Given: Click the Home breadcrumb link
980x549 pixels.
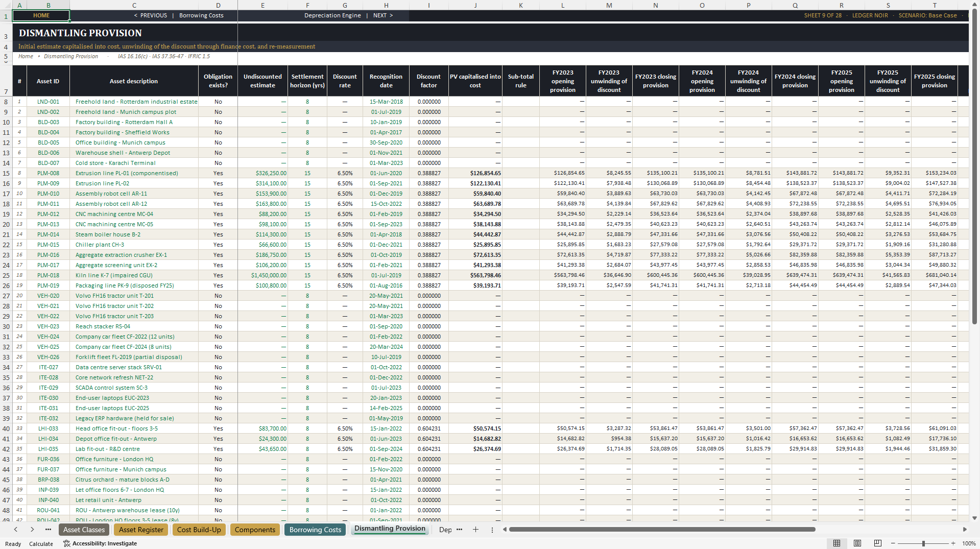Looking at the screenshot, I should tap(26, 56).
